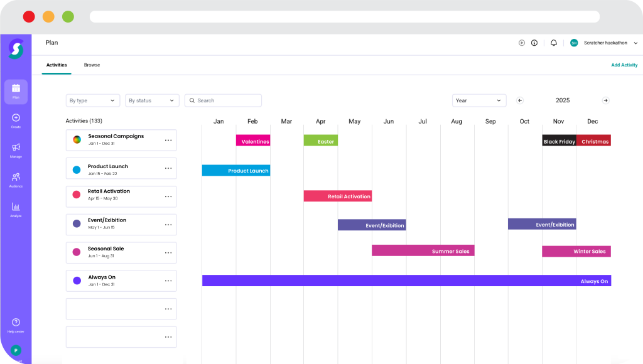The width and height of the screenshot is (643, 364).
Task: Open more options for Always On
Action: 168,281
